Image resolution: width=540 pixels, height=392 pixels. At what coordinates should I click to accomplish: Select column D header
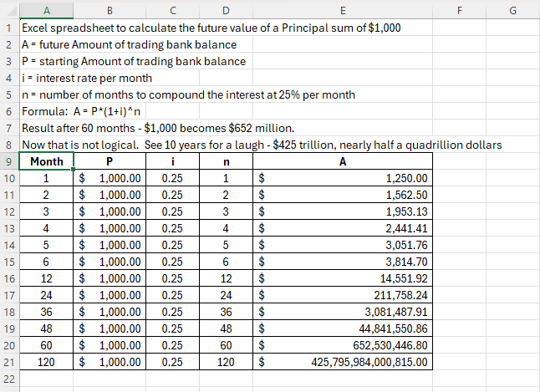[226, 11]
